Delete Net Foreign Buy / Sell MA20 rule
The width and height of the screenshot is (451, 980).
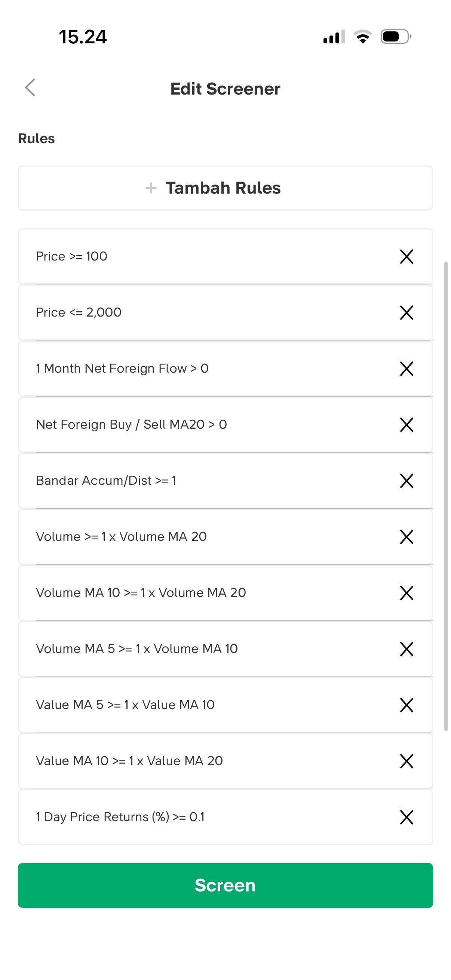point(406,425)
